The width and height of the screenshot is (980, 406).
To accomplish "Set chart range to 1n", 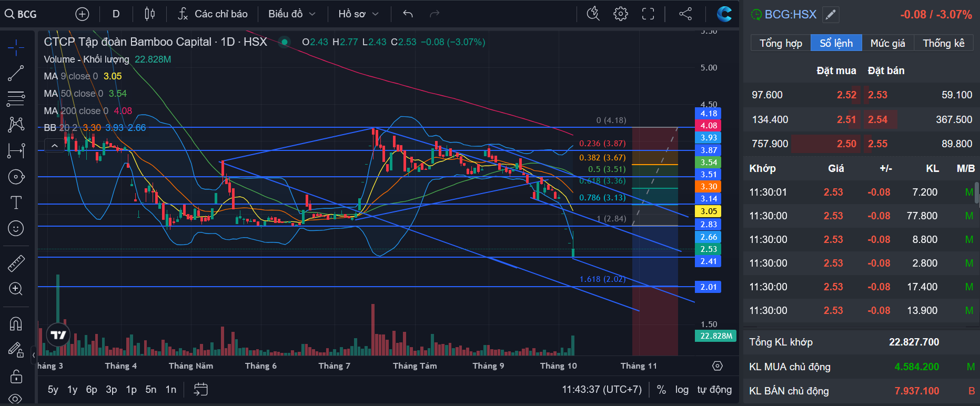I will (x=171, y=390).
